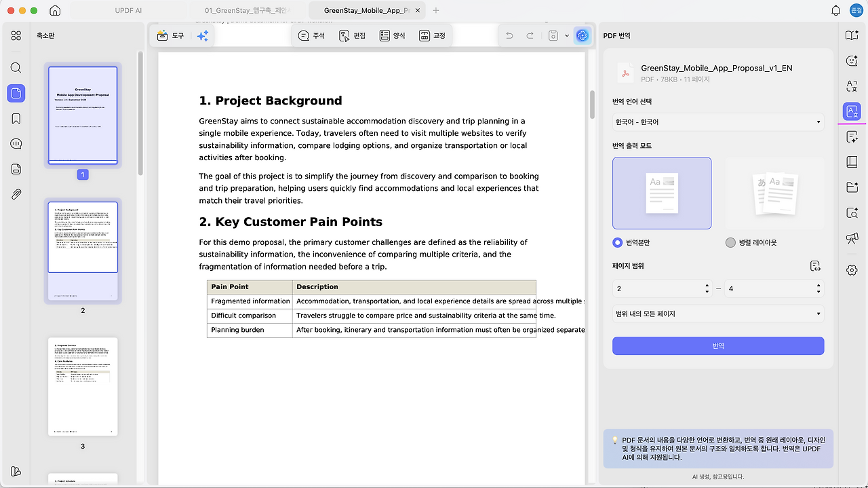Click the thumbnail panel vertical scrollbar
The width and height of the screenshot is (868, 488).
[141, 112]
